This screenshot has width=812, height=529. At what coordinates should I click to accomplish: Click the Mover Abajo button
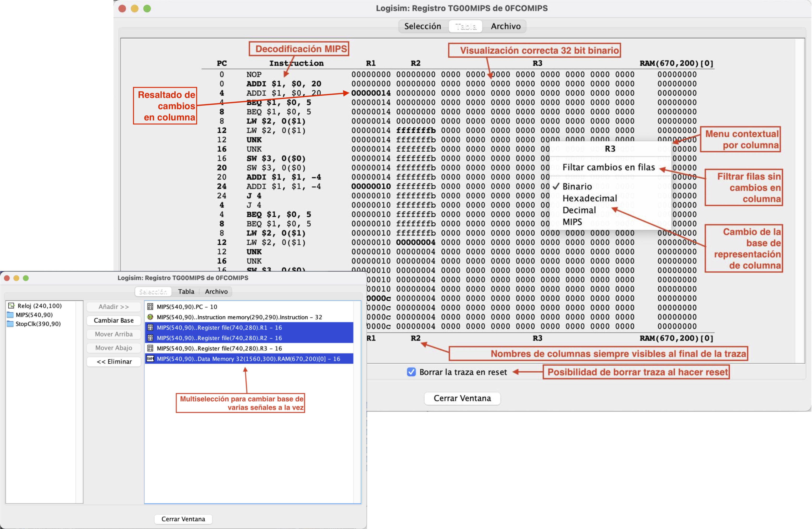point(114,347)
